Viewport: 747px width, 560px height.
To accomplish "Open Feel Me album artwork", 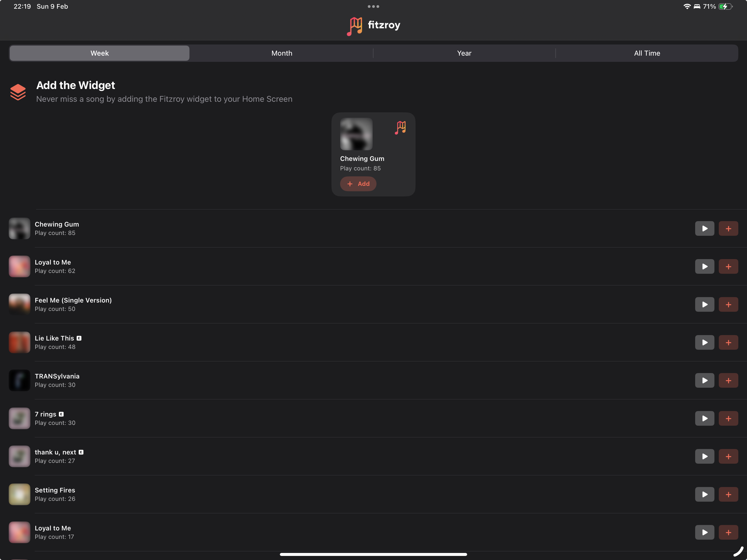I will point(20,304).
